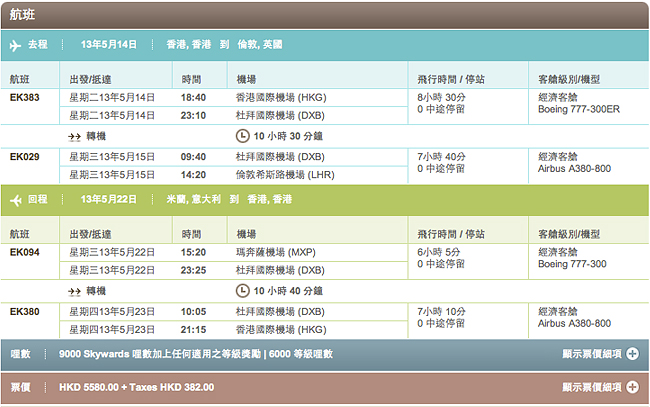Screen dimensions: 650x407
Task: Expand fare details with plus icon in 票價 row
Action: click(632, 387)
